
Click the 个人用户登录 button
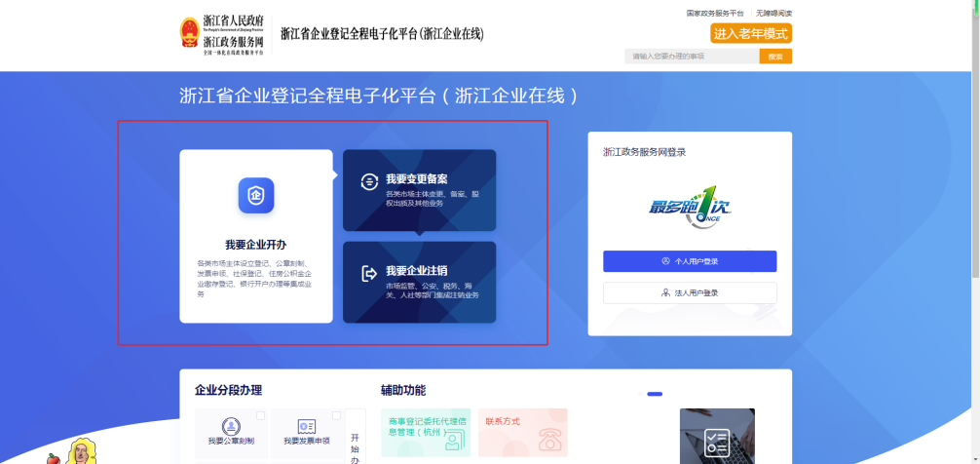tap(690, 261)
